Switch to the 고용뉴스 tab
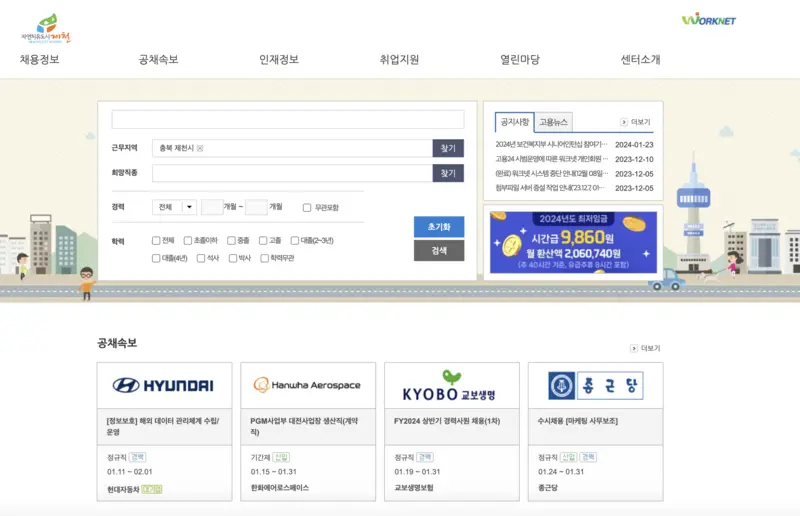Screen dimensions: 800x516 554,122
